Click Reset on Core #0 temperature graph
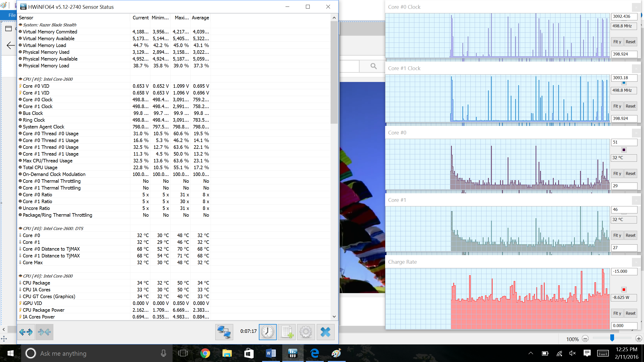The height and width of the screenshot is (362, 644). (x=630, y=173)
